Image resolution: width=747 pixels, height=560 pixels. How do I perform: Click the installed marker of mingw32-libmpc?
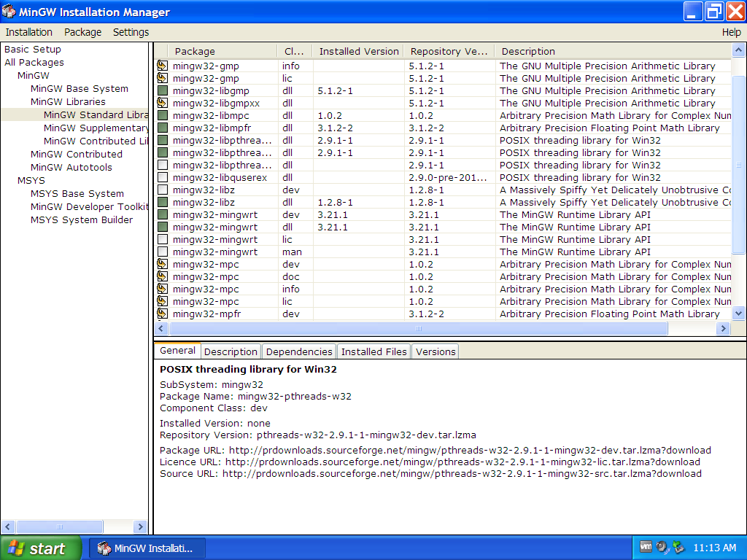tap(163, 115)
